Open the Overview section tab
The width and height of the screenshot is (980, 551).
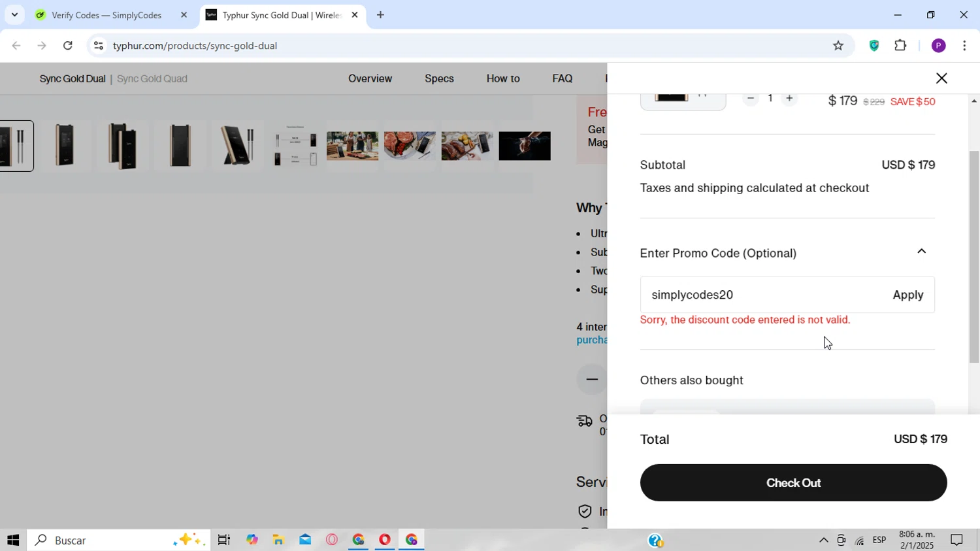(370, 78)
